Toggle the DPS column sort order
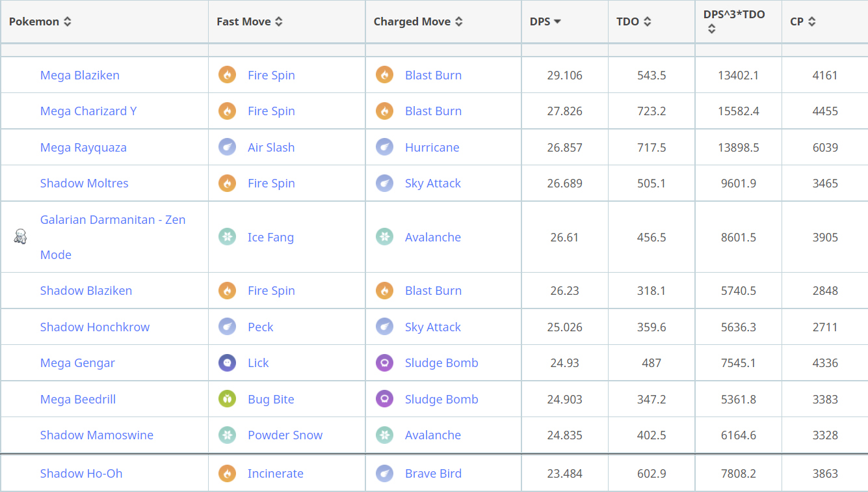The width and height of the screenshot is (868, 492). (x=546, y=21)
